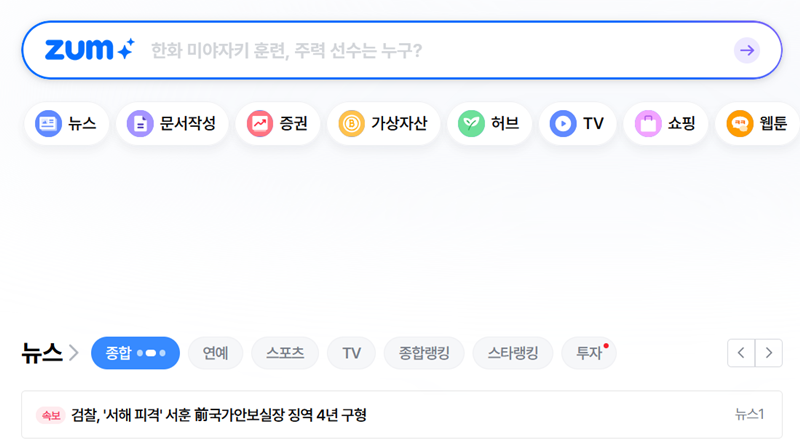This screenshot has height=445, width=800.
Task: Open the 뉴스 shortcut icon
Action: pyautogui.click(x=48, y=123)
